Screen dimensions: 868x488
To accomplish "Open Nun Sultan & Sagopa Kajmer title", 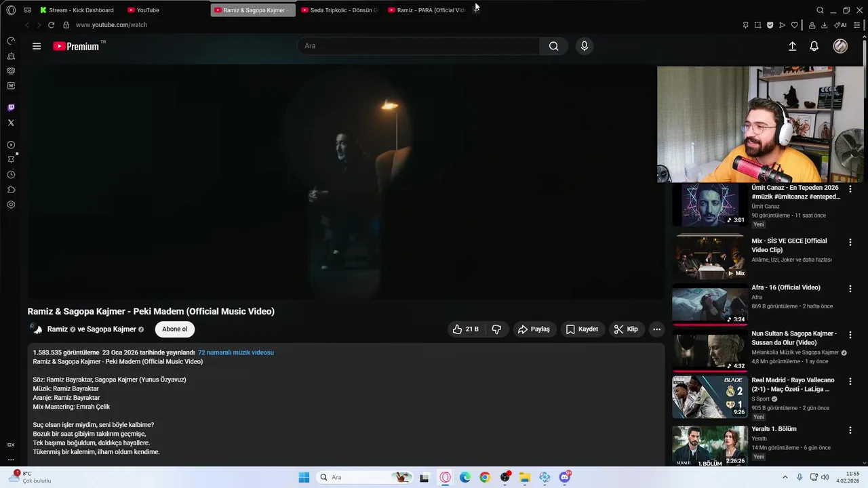I will pos(794,338).
